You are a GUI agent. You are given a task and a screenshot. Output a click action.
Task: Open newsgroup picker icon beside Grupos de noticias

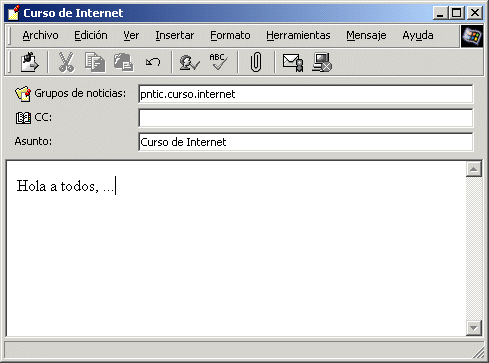[x=23, y=94]
